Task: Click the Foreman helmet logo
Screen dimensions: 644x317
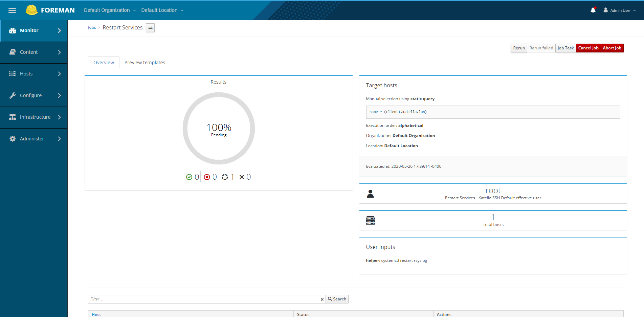Action: (x=31, y=10)
